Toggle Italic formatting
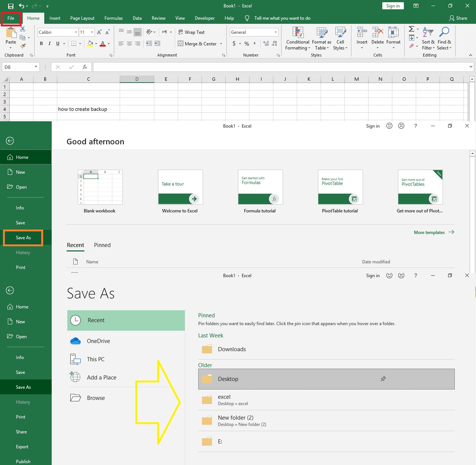 49,44
